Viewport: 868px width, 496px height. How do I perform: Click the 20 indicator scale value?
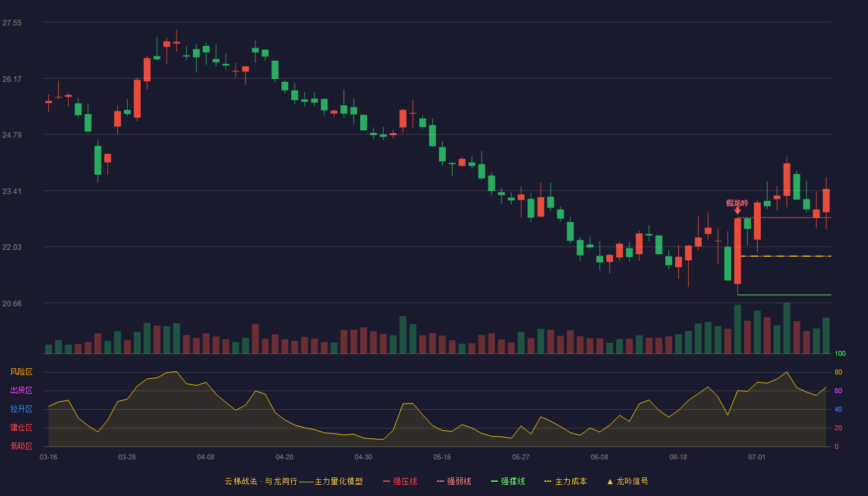point(838,428)
